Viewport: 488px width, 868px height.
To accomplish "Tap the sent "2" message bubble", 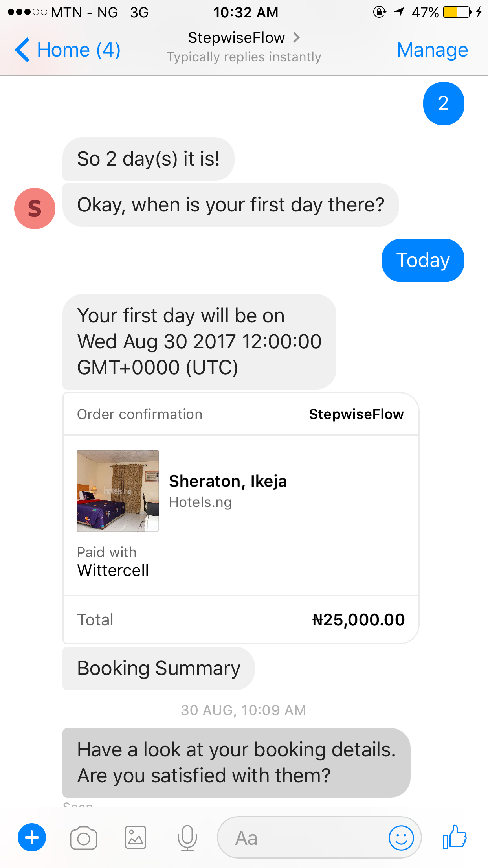I will [x=443, y=103].
